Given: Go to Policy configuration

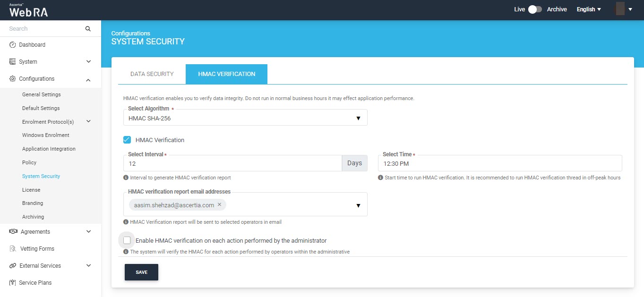Looking at the screenshot, I should click(29, 162).
